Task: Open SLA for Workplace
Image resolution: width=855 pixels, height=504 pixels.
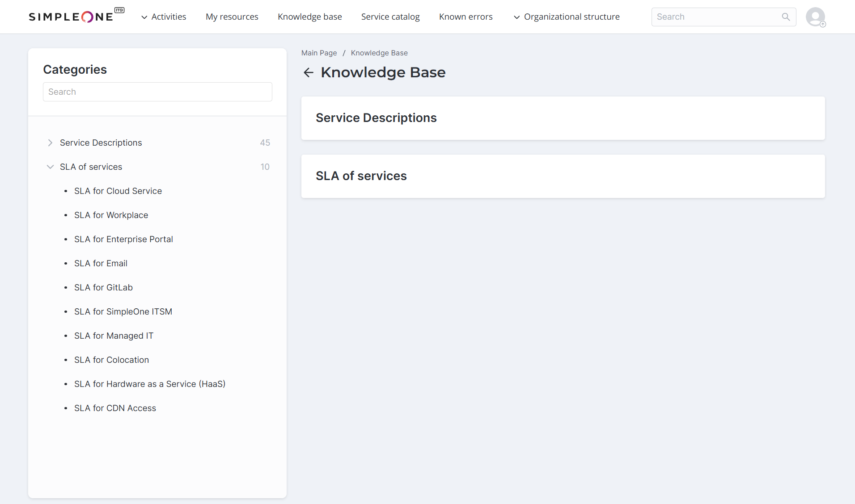Action: coord(111,215)
